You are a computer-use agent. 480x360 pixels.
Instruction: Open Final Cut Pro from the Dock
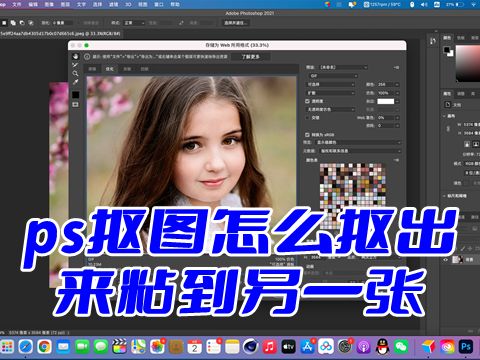click(x=119, y=347)
